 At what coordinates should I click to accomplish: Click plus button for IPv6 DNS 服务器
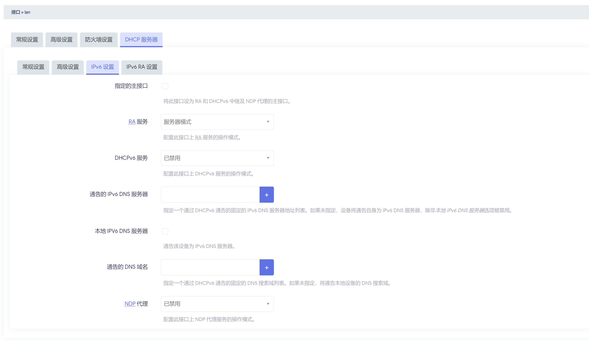(x=266, y=195)
